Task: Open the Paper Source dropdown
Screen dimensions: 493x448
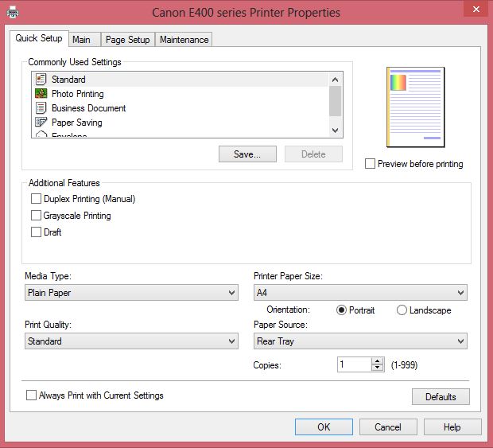Action: tap(360, 341)
